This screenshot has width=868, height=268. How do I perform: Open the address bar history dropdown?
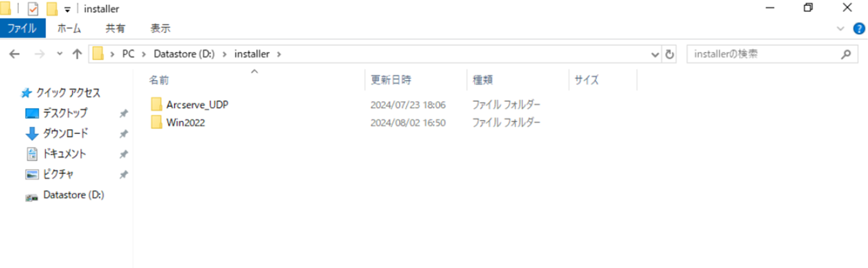click(x=656, y=54)
